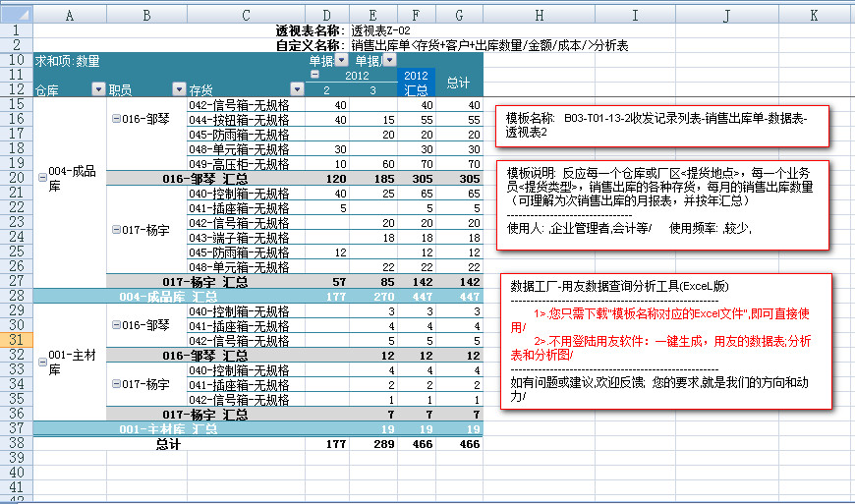Collapse 016-邹琴 under 004-成品库
Screen dimensions: 855x504
pos(117,119)
